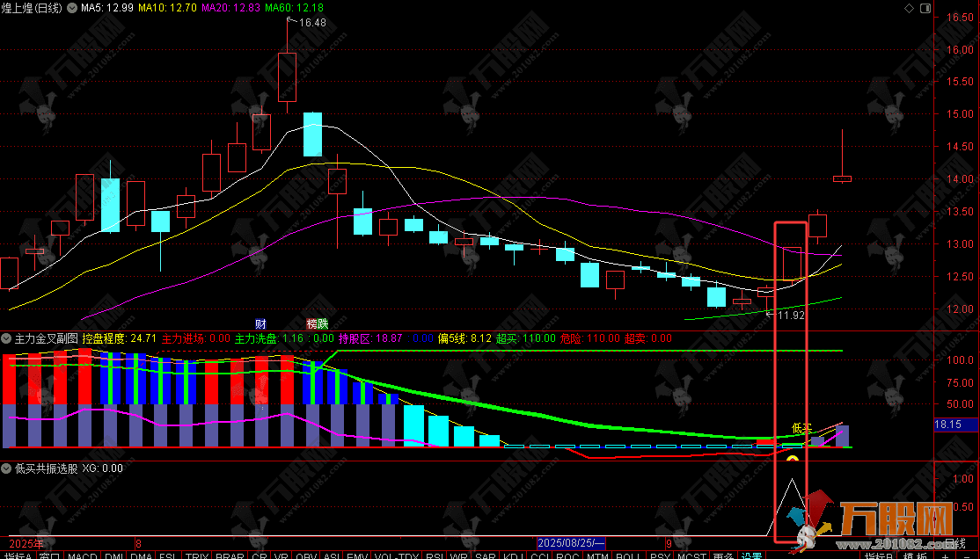
Task: Click the plus zoom button
Action: point(946,555)
